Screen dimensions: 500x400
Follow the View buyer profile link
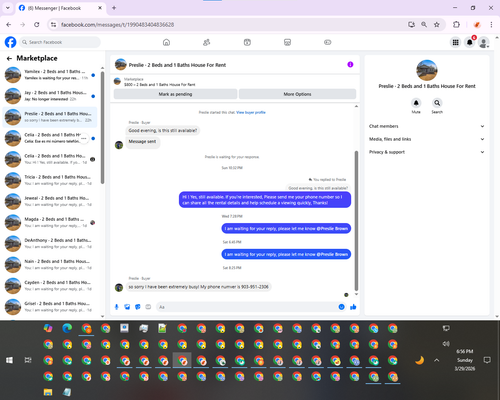[251, 112]
